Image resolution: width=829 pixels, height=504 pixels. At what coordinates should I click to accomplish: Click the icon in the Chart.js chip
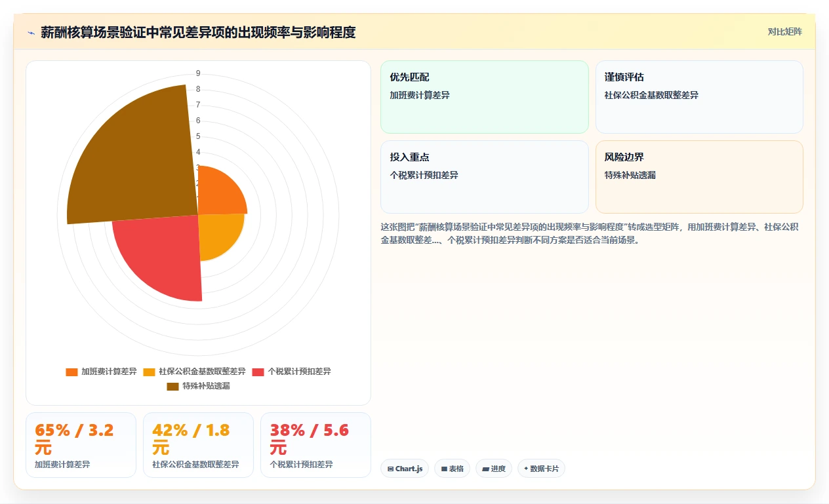tap(390, 469)
